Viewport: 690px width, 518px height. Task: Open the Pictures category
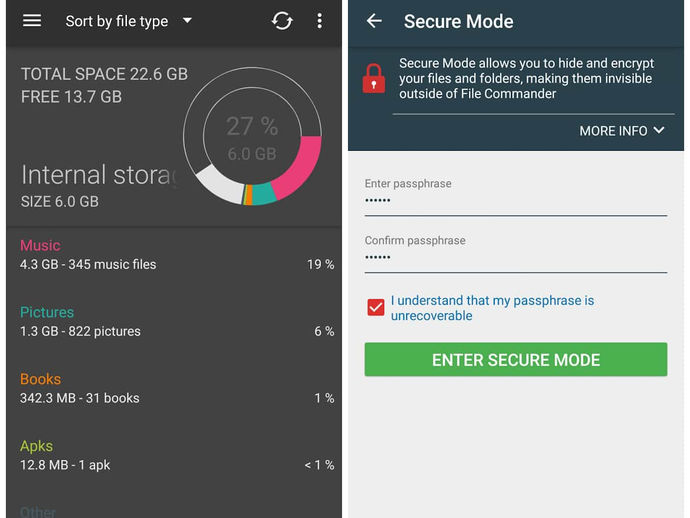tap(176, 322)
